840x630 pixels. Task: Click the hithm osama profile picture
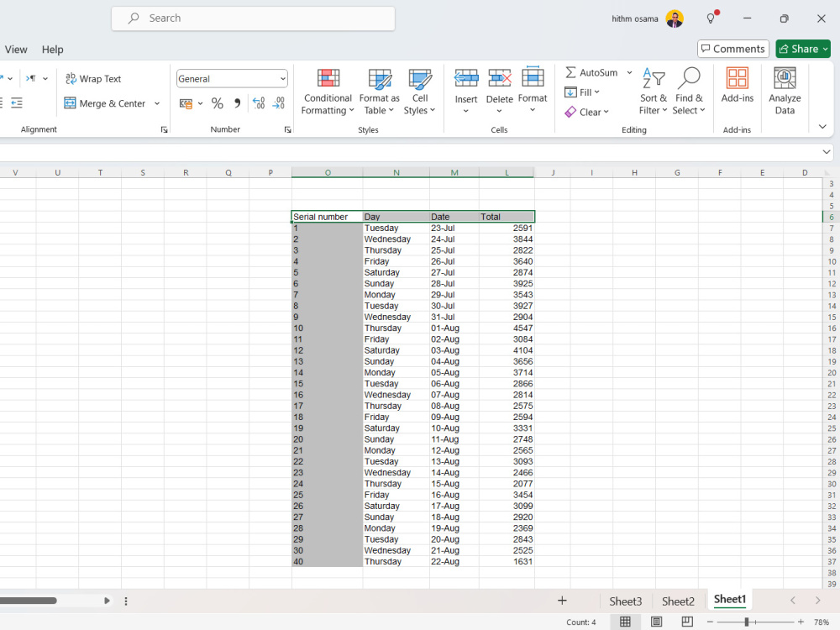(675, 18)
